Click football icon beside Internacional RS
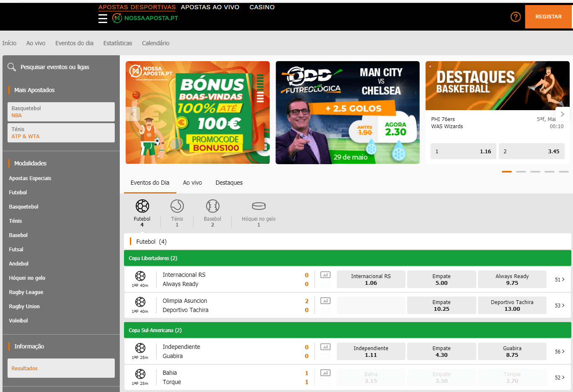 (x=140, y=276)
